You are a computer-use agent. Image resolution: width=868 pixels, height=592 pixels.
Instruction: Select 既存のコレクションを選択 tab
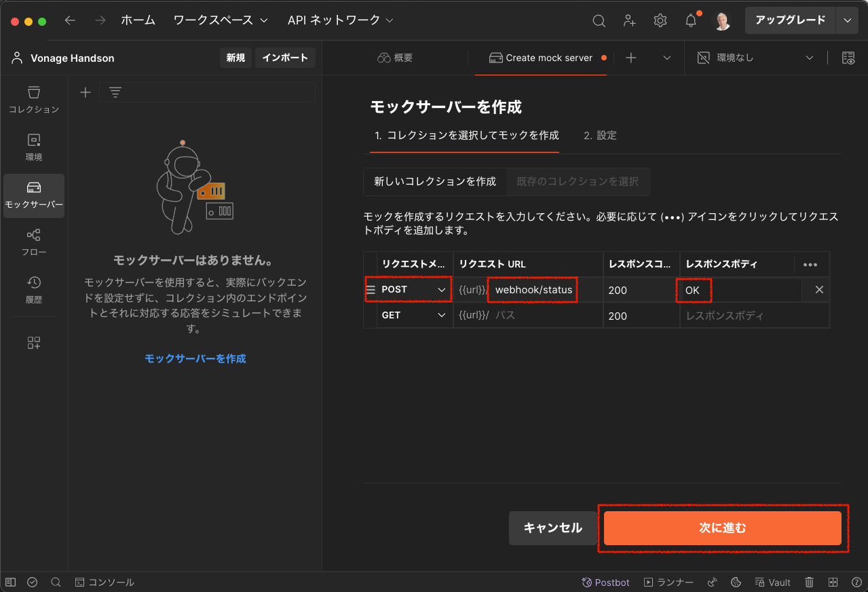(578, 181)
